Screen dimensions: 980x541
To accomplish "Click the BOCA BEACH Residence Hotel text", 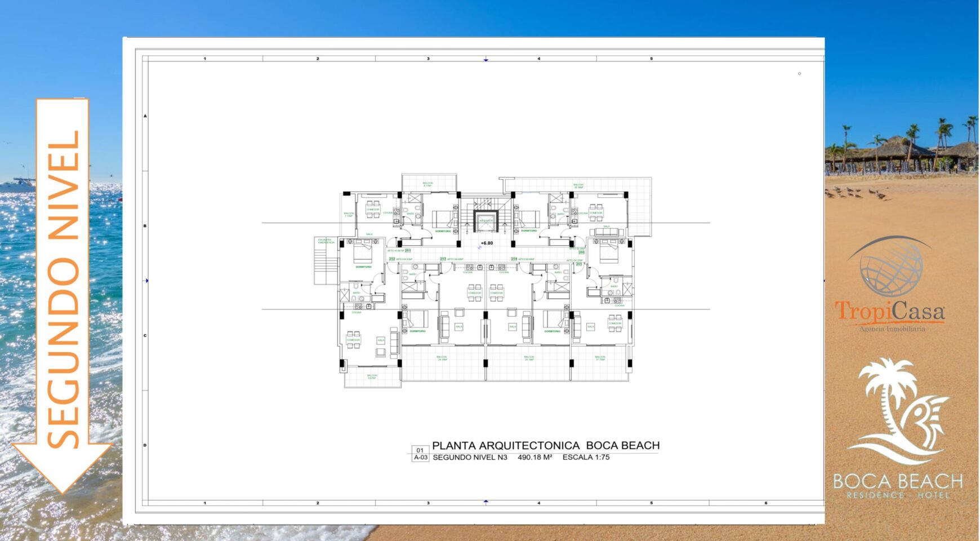I will click(898, 486).
